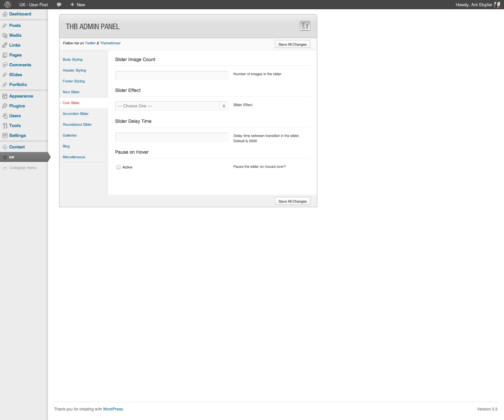Click the Dashboard home icon
The image size is (504, 420).
click(x=5, y=14)
